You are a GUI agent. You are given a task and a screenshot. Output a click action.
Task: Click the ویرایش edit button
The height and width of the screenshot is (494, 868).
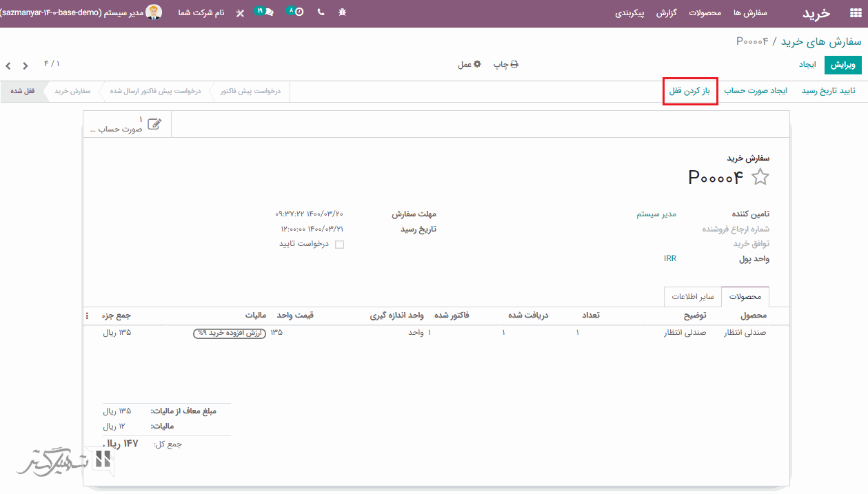click(x=842, y=64)
